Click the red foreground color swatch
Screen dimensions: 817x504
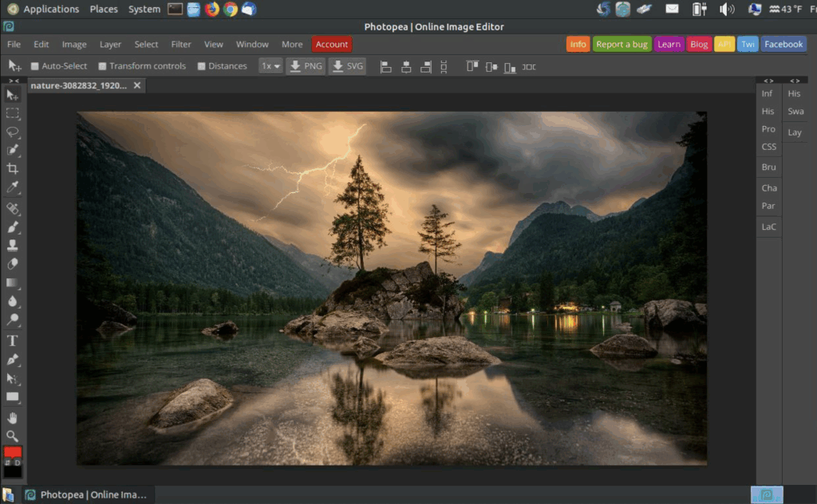pyautogui.click(x=13, y=453)
